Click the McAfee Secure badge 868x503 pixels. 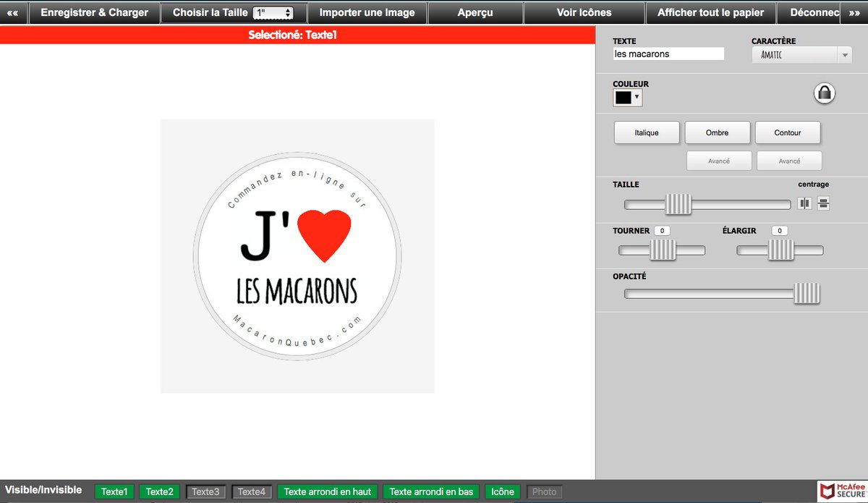click(842, 491)
